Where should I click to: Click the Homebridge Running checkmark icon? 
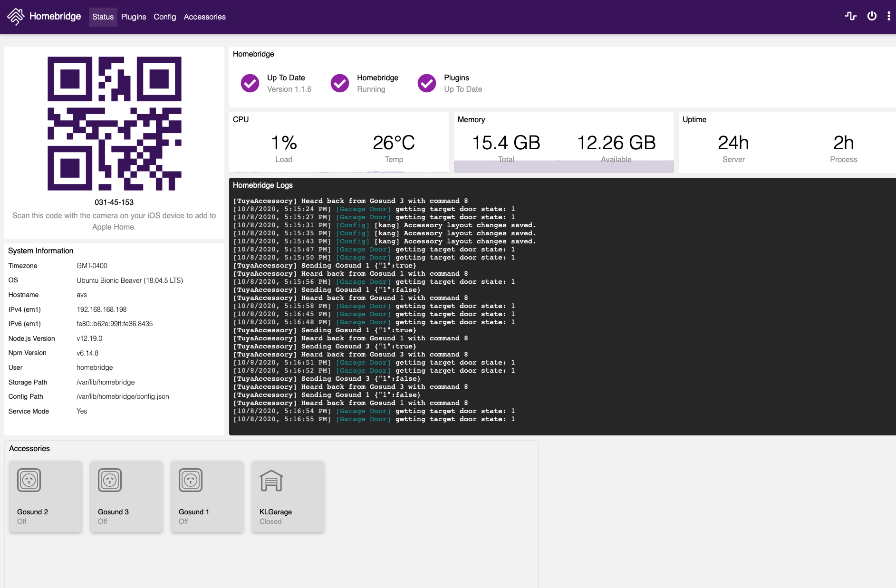pos(340,83)
